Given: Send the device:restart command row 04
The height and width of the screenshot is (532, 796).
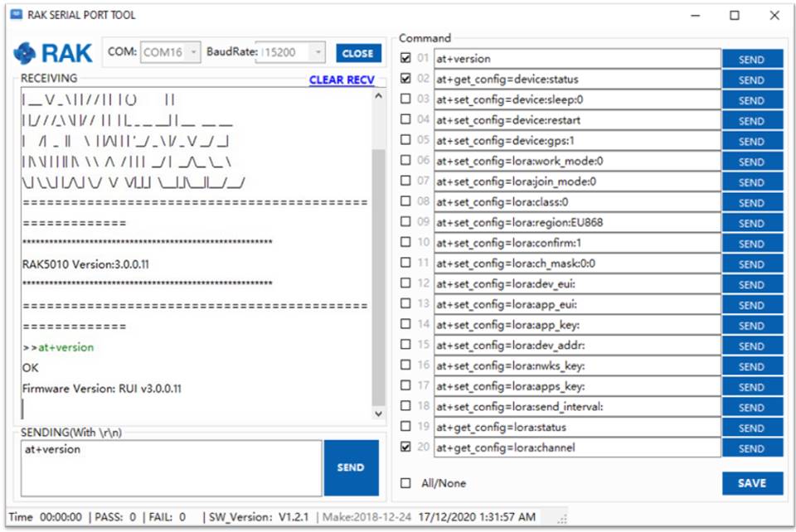Looking at the screenshot, I should [x=752, y=121].
